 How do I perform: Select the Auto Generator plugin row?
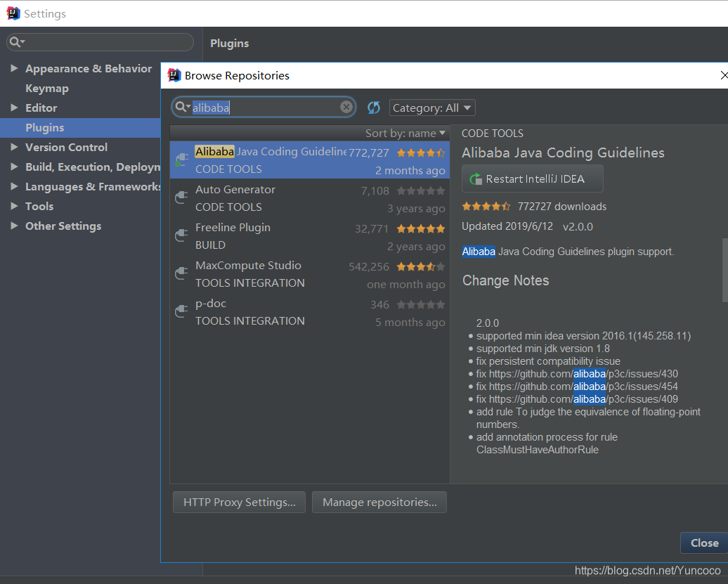[x=310, y=198]
